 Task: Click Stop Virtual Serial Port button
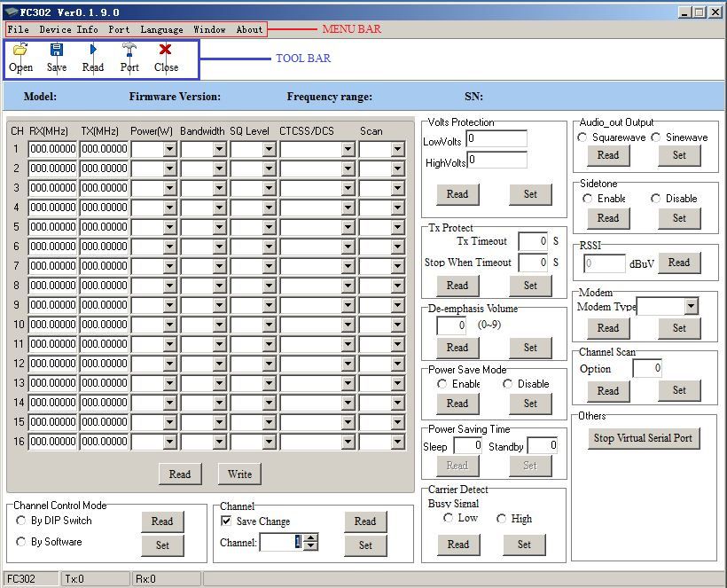[644, 438]
